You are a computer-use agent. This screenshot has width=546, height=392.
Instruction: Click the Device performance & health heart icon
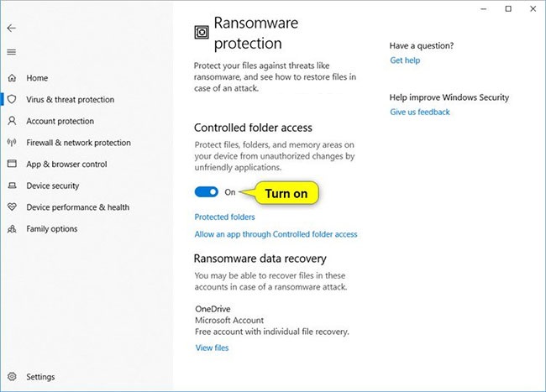(12, 207)
